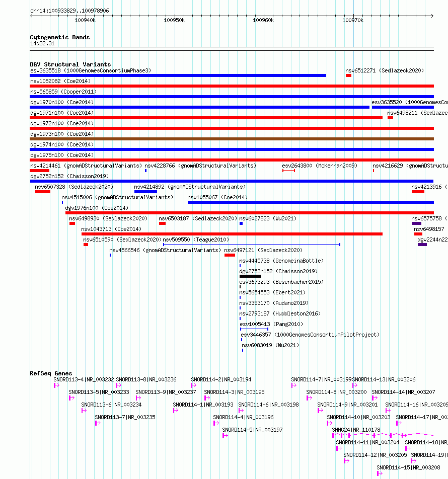The height and width of the screenshot is (479, 448).
Task: Click the SNORD114-18 gene arrow glyph
Action: coord(408,448)
